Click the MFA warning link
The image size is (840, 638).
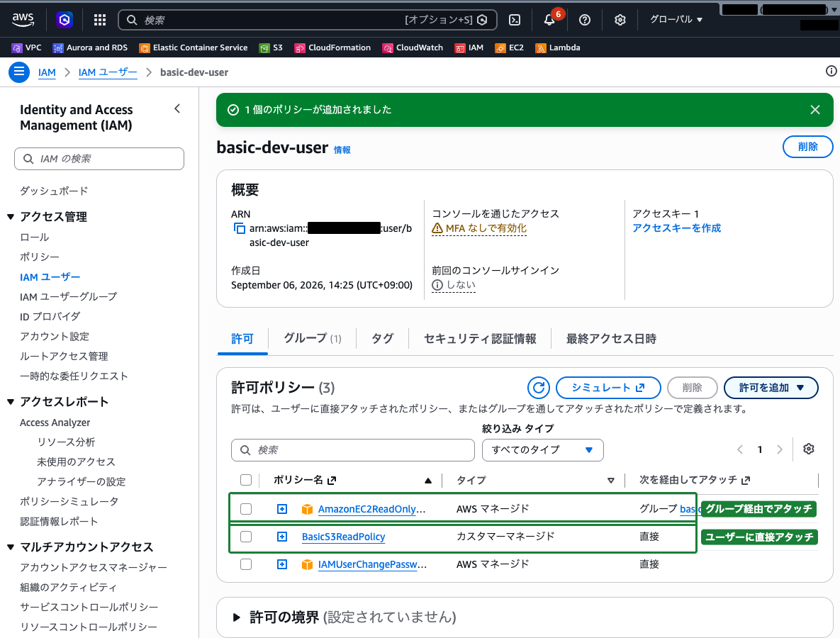click(479, 228)
